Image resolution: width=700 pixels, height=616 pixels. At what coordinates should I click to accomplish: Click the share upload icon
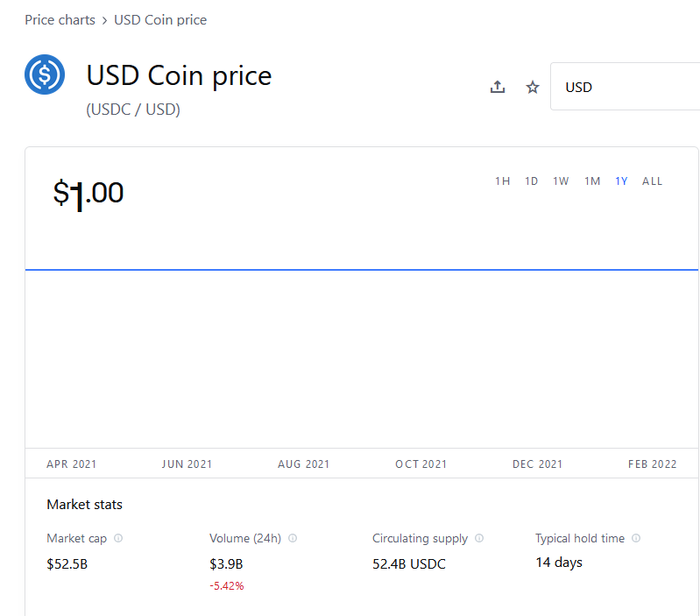tap(498, 87)
